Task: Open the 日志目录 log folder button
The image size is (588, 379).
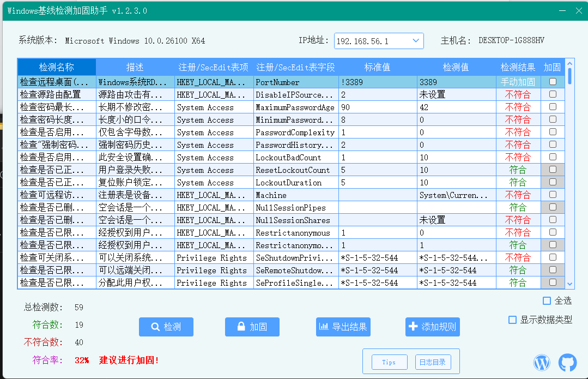Action: click(433, 362)
